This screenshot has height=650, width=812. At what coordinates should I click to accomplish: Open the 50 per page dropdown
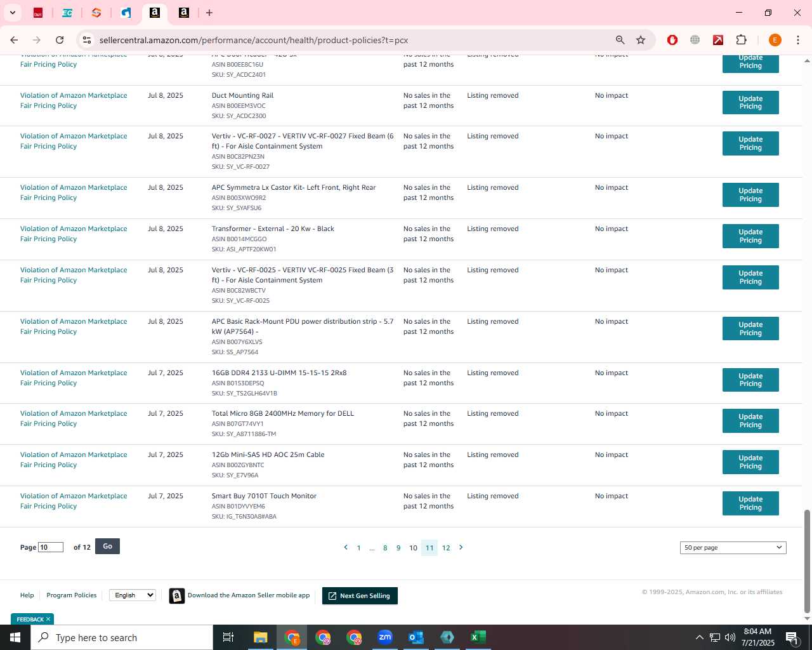(733, 547)
